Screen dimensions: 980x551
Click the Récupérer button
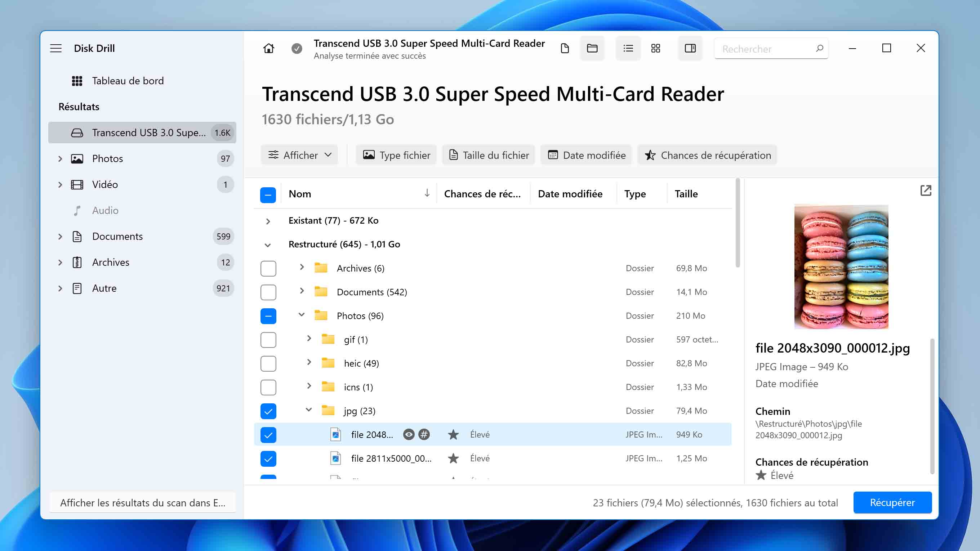892,502
